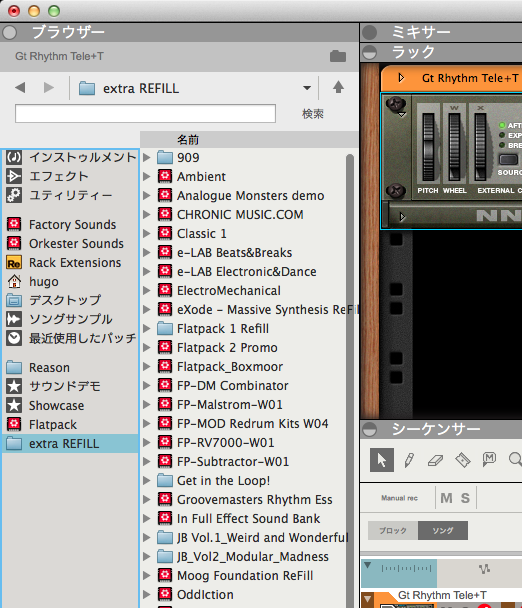Click the mod WHEEL control
Screen dimensions: 522x608
(x=454, y=147)
